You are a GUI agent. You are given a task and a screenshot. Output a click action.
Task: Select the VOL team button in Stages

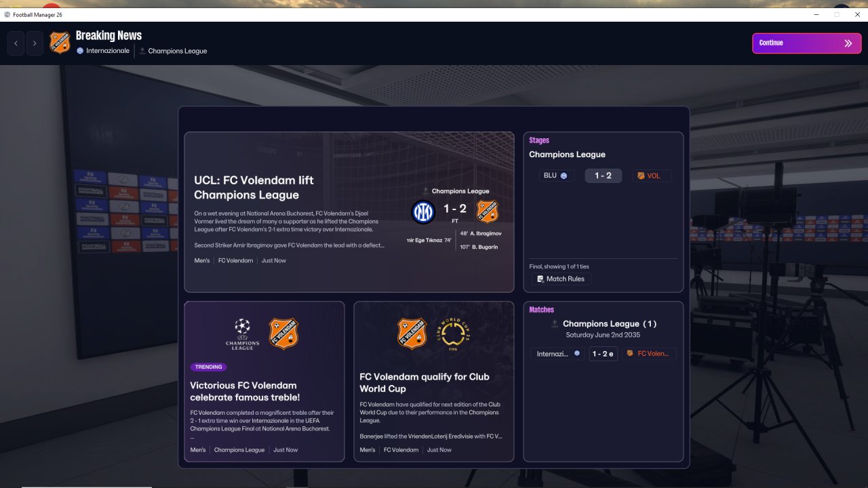point(652,176)
